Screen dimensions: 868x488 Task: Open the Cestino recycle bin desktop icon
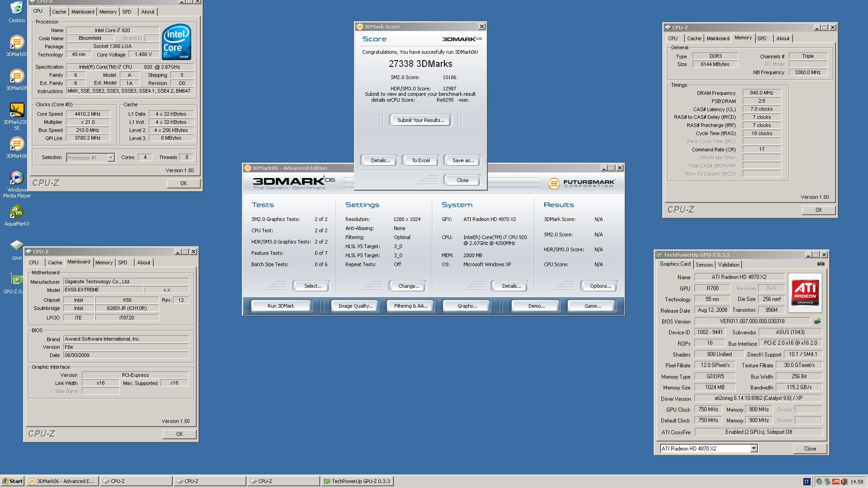pos(17,12)
